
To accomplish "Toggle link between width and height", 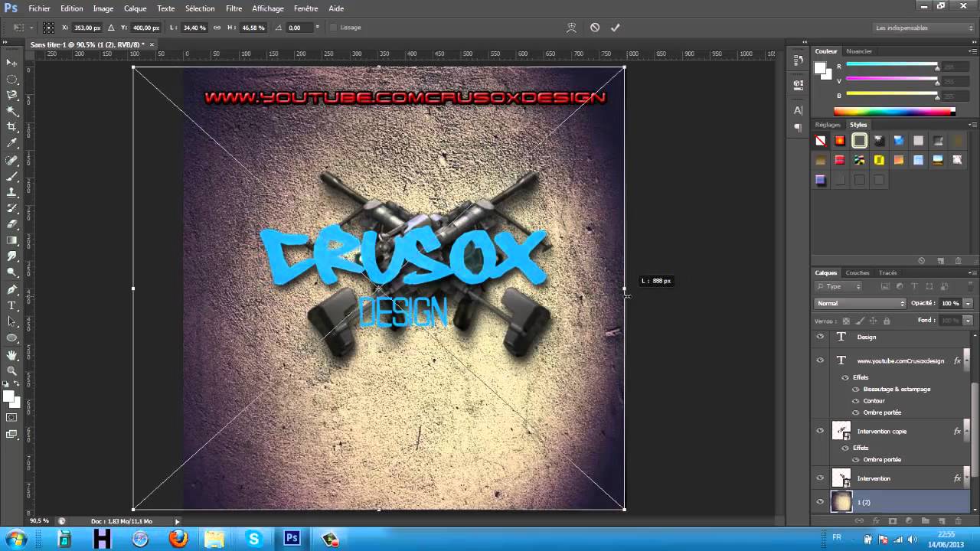I will point(217,28).
